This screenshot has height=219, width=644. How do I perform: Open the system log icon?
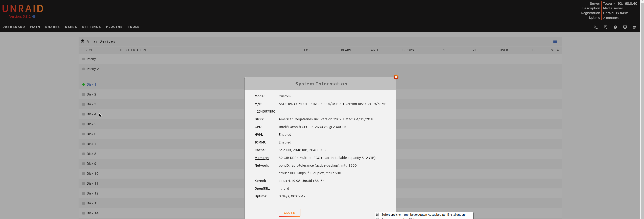(x=634, y=27)
